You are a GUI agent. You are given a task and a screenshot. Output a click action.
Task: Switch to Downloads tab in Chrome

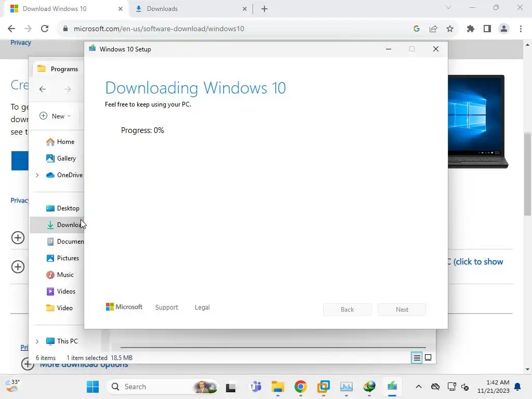click(162, 9)
